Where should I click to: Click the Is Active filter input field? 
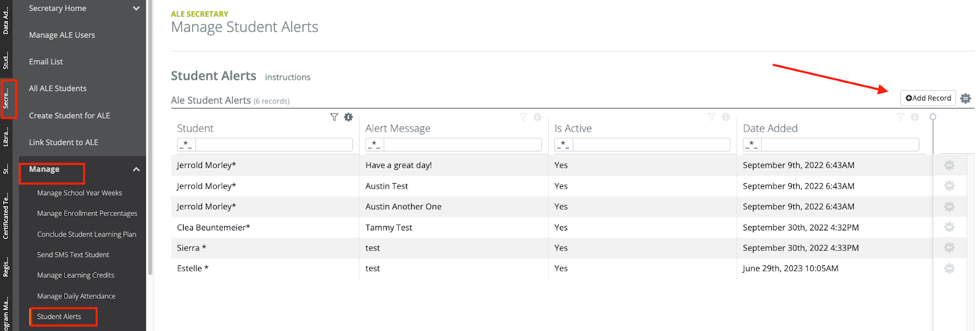(651, 145)
